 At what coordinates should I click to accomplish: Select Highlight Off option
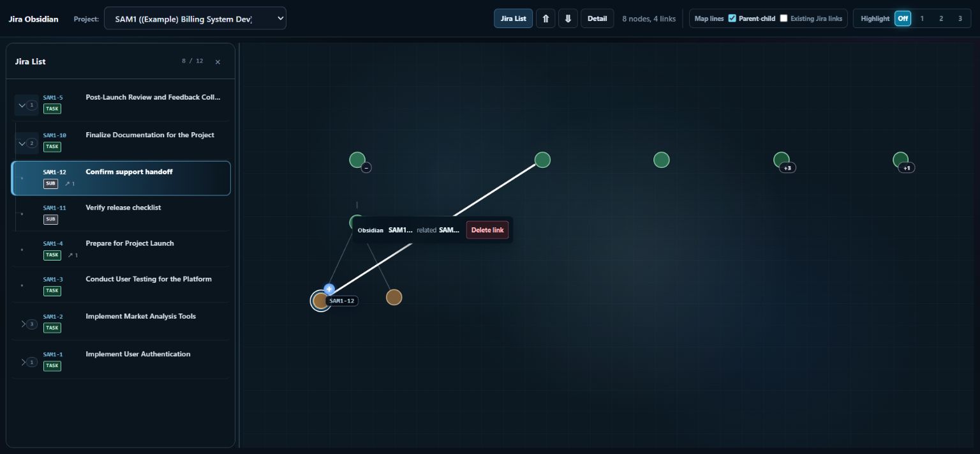coord(903,19)
